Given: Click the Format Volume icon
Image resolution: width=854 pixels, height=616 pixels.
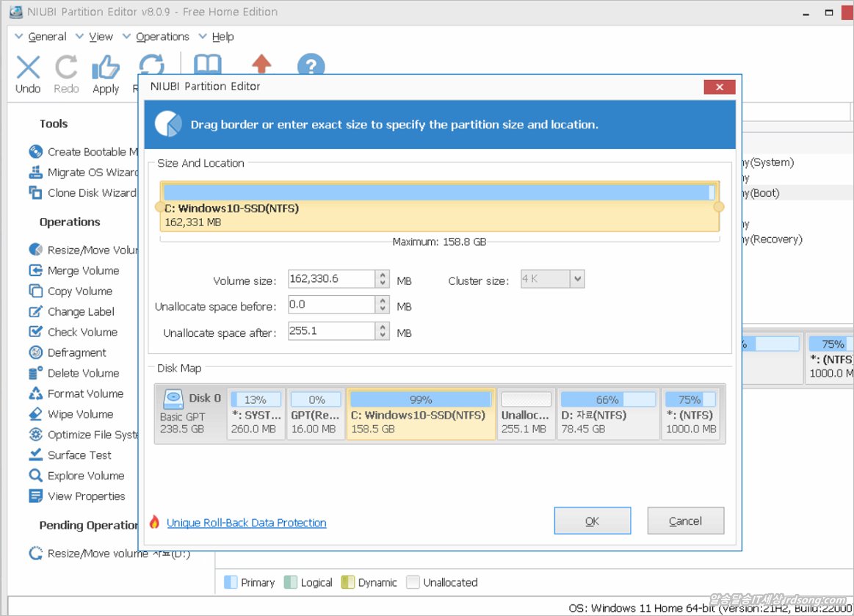Looking at the screenshot, I should 35,394.
